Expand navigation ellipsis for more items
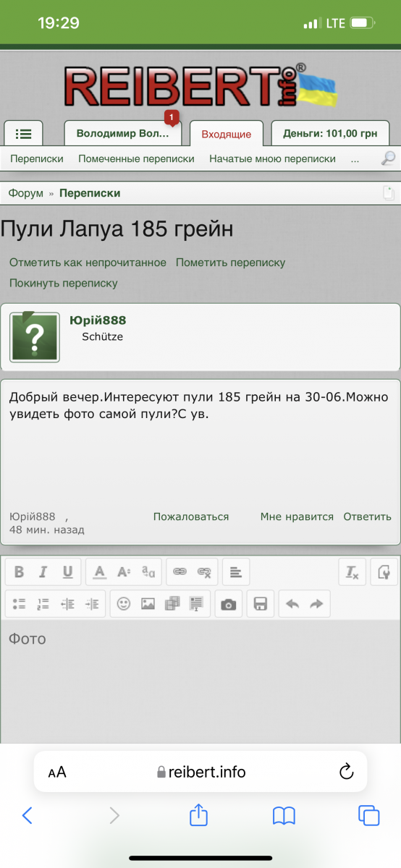This screenshot has height=868, width=401. [x=355, y=159]
